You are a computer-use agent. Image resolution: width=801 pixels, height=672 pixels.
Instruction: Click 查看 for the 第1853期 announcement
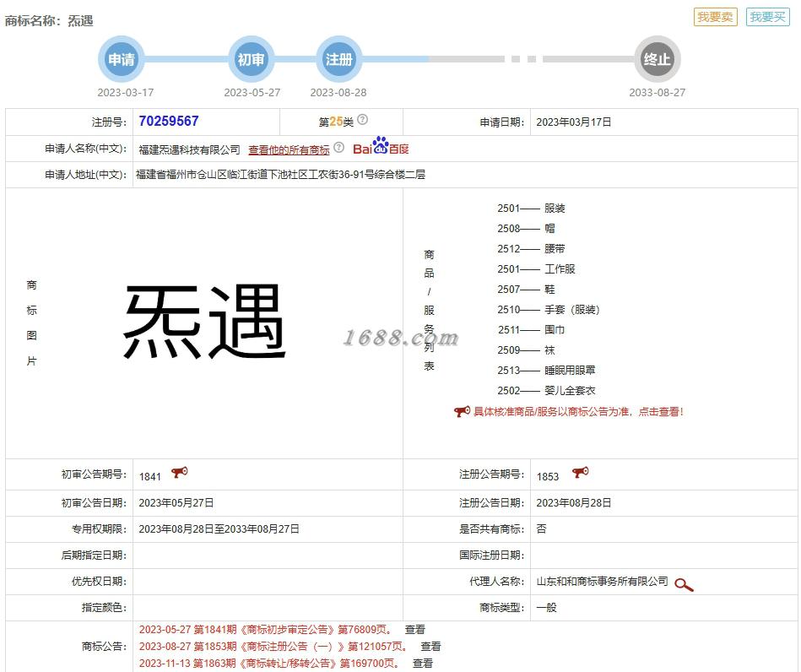(430, 647)
